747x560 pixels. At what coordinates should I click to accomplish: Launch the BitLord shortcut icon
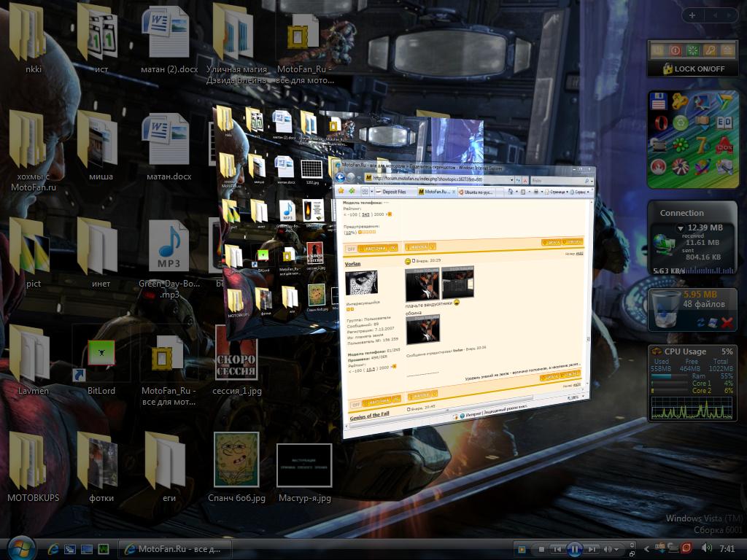(x=101, y=354)
